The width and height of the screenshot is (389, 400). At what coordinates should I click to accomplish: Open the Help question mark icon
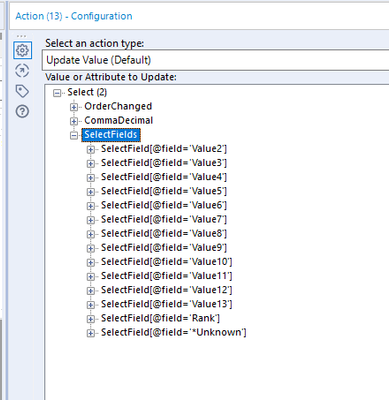22,111
